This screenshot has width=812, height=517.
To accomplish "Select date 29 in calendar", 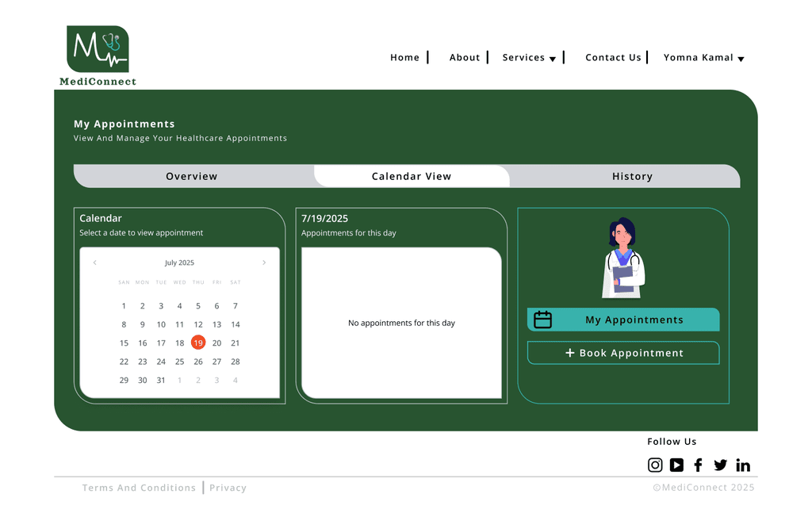I will (x=124, y=381).
